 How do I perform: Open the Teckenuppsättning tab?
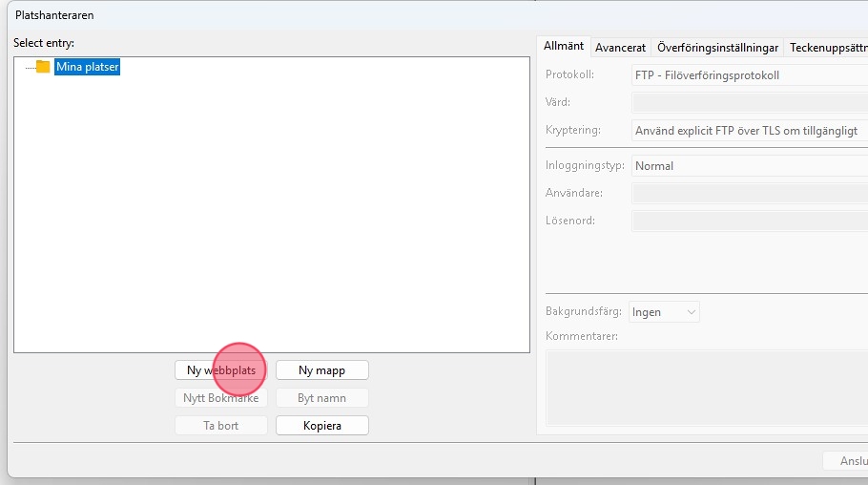[x=828, y=48]
